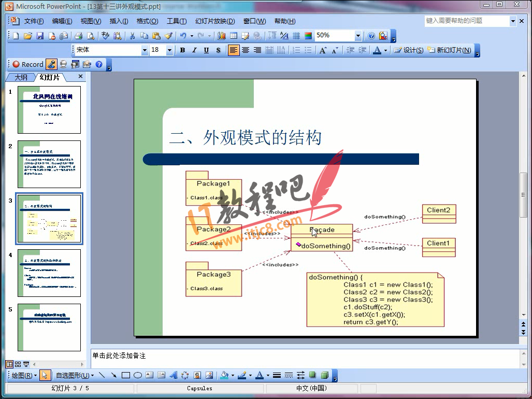The height and width of the screenshot is (399, 532).
Task: Switch color/grayscale view
Action: (x=308, y=36)
